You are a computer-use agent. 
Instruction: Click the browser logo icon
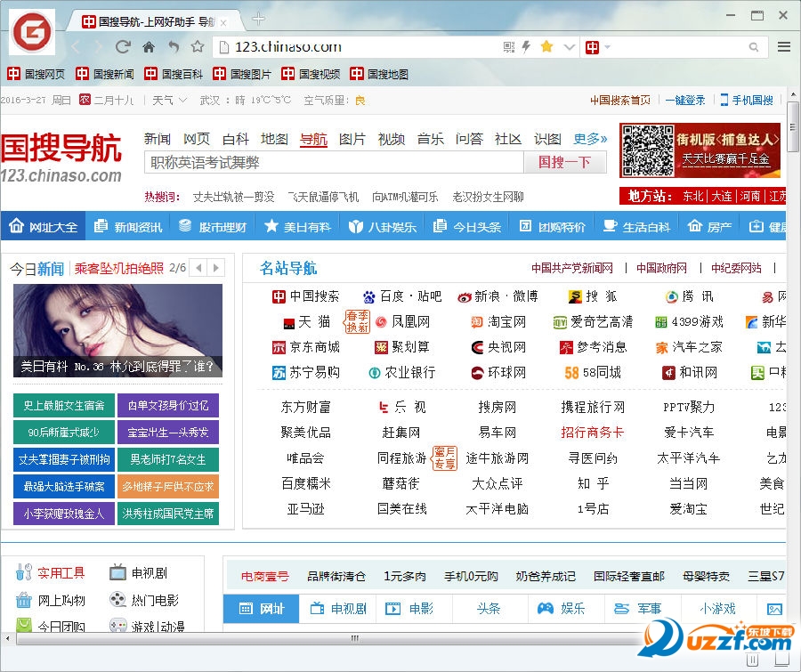32,32
